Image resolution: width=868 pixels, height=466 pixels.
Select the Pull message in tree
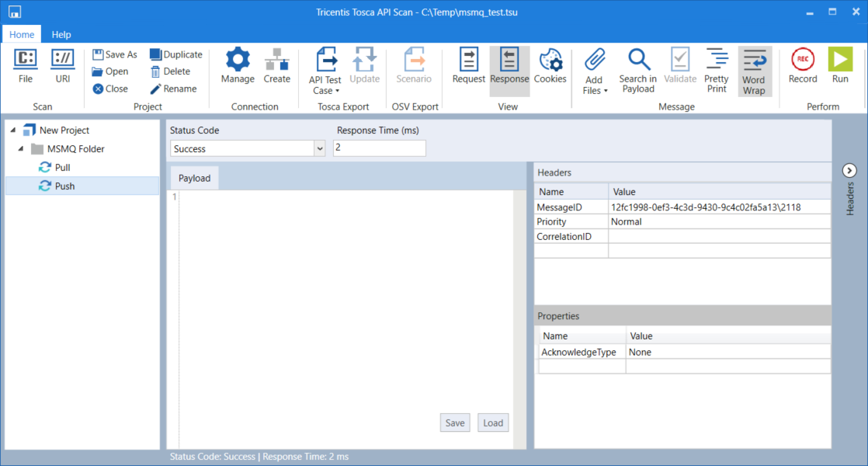62,167
